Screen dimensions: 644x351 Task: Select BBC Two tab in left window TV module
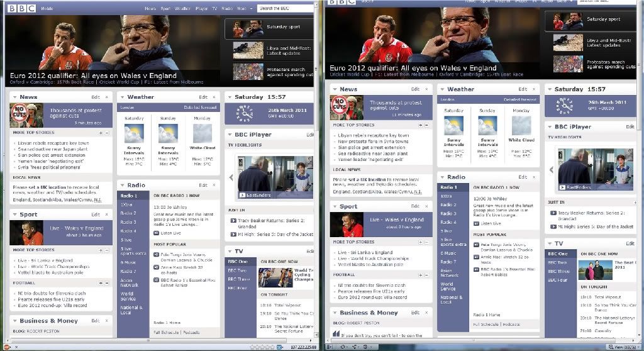(x=237, y=270)
